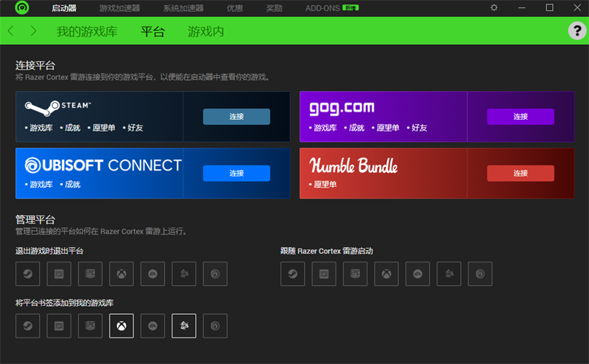Click the gog.com logo on its card

(342, 108)
